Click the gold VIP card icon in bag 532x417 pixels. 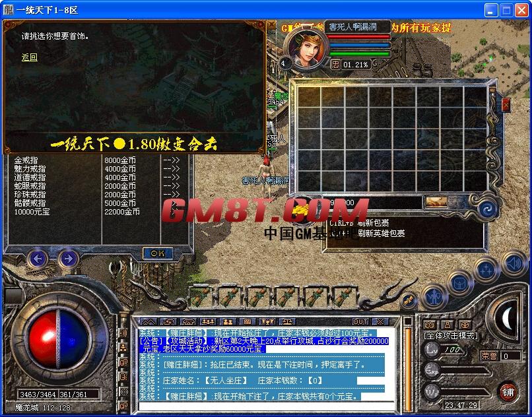[x=437, y=202]
